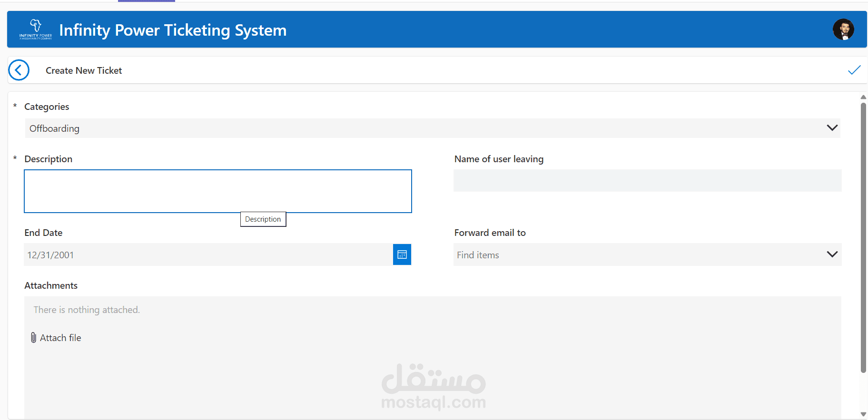Click the Create New Ticket heading
This screenshot has width=868, height=420.
(84, 70)
